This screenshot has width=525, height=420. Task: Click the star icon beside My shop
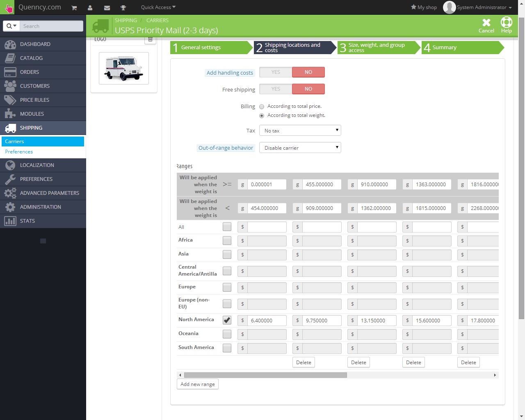[x=413, y=7]
